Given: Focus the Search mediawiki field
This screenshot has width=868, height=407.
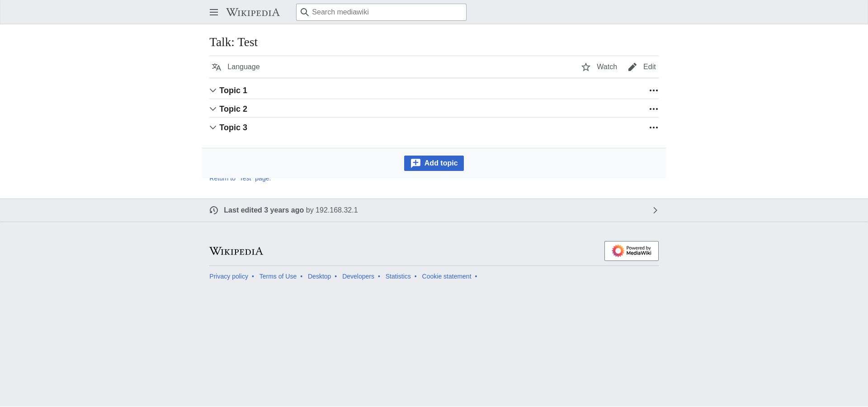Looking at the screenshot, I should pyautogui.click(x=381, y=12).
